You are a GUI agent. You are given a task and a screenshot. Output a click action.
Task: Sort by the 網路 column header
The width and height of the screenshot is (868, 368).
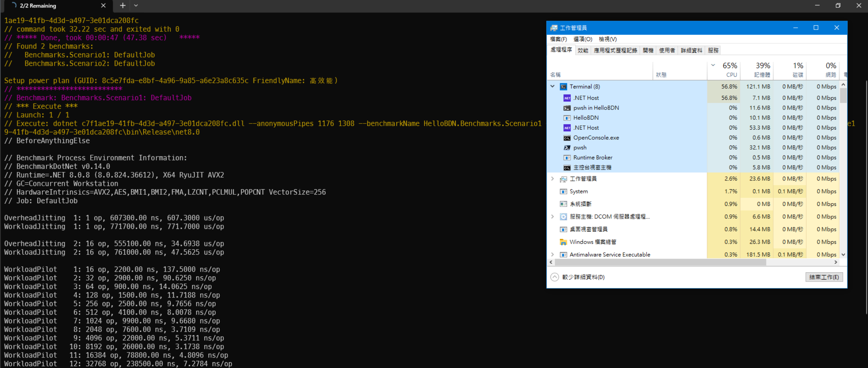coord(823,71)
